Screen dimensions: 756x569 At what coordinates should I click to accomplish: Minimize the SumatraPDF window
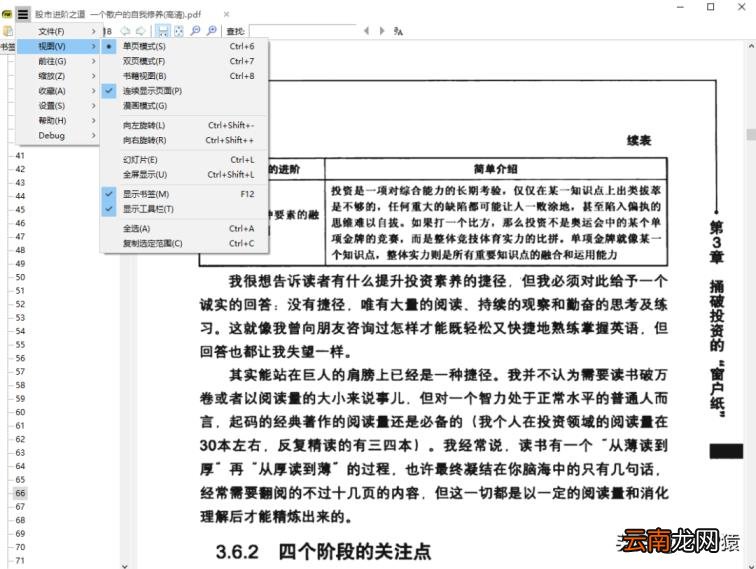680,7
